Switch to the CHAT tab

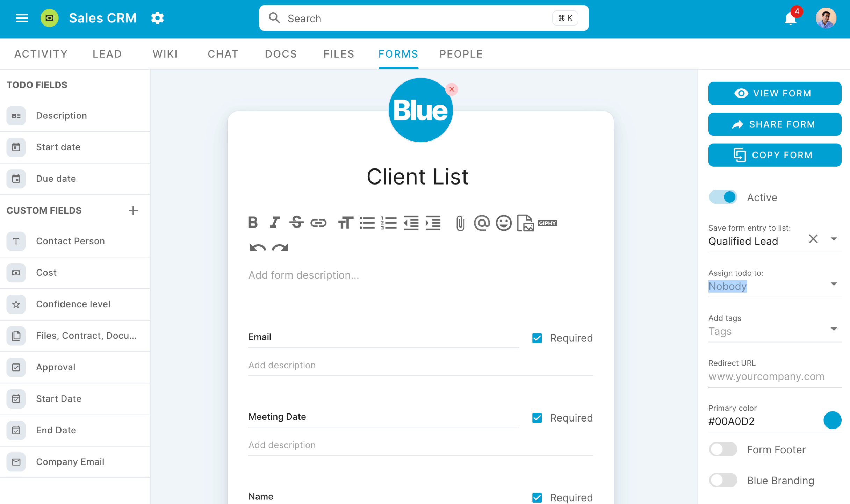pos(223,54)
